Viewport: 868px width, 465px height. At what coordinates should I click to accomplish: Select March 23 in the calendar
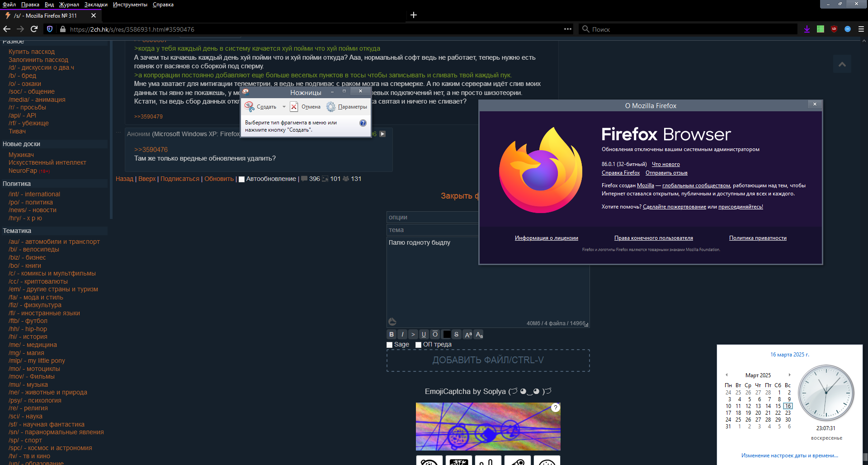[x=788, y=413]
